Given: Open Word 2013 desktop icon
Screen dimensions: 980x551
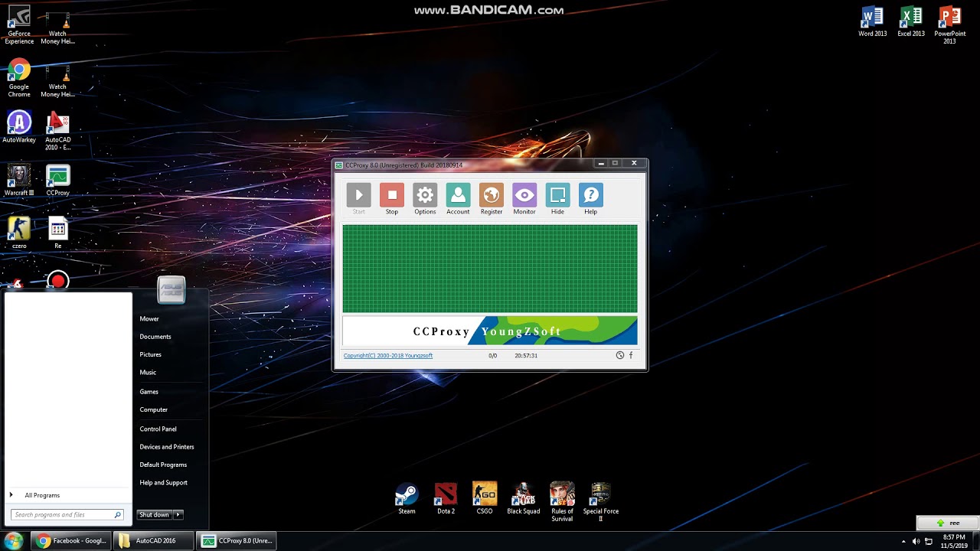Looking at the screenshot, I should click(x=872, y=21).
